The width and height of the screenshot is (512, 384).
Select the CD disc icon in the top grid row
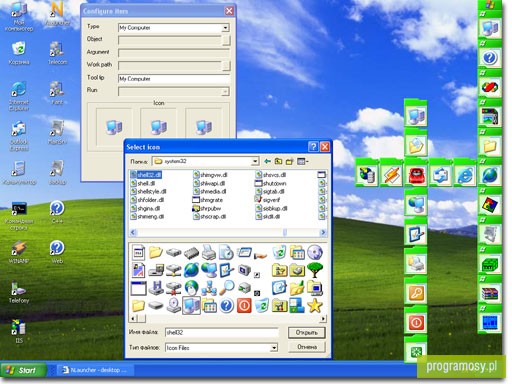pyautogui.click(x=315, y=252)
